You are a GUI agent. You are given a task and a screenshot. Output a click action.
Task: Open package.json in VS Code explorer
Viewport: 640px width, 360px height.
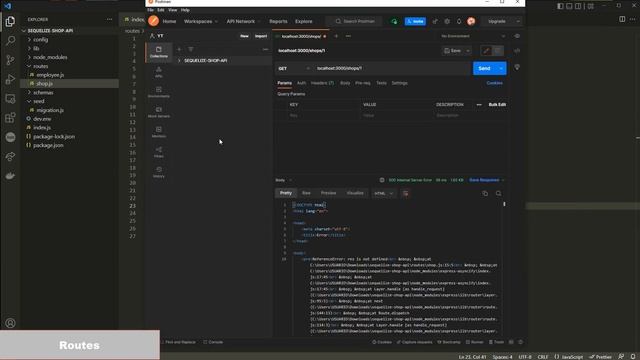pyautogui.click(x=48, y=145)
